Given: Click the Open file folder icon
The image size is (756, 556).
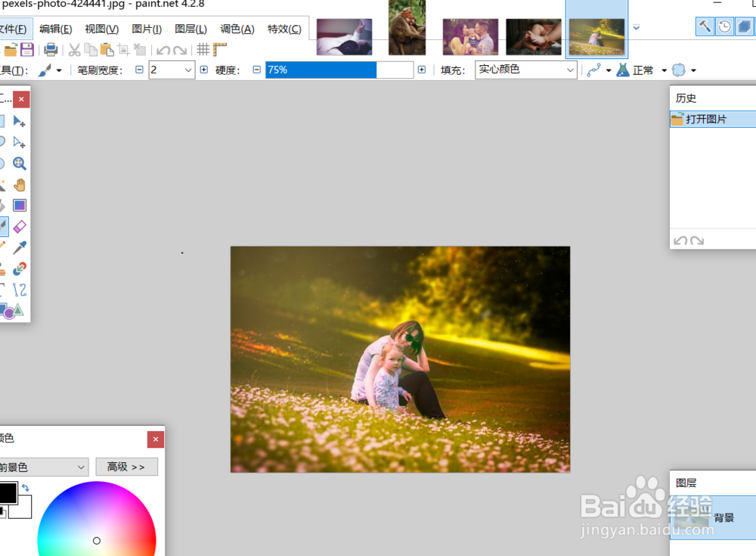Looking at the screenshot, I should click(x=11, y=50).
